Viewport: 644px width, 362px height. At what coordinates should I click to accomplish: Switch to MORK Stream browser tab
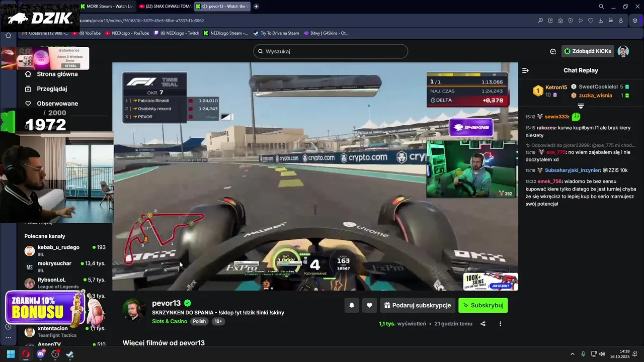pos(108,6)
